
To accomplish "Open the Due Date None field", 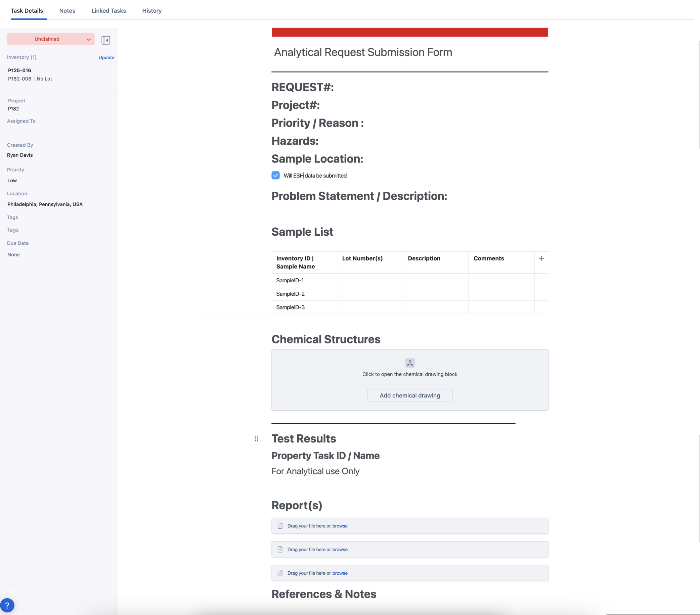I will pyautogui.click(x=14, y=254).
